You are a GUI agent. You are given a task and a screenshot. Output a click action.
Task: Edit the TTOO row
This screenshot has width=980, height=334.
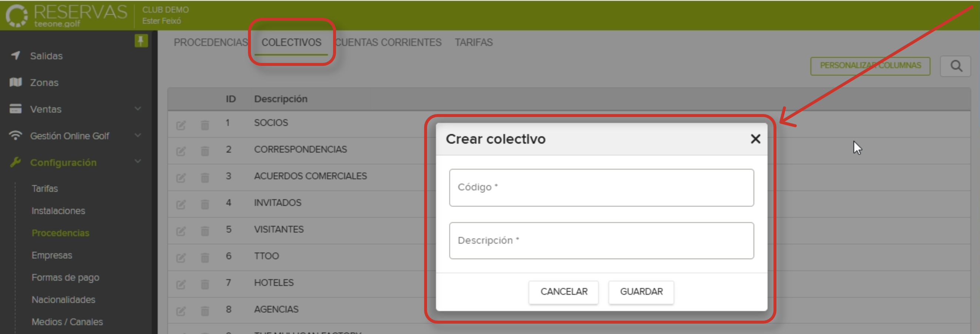pyautogui.click(x=181, y=258)
